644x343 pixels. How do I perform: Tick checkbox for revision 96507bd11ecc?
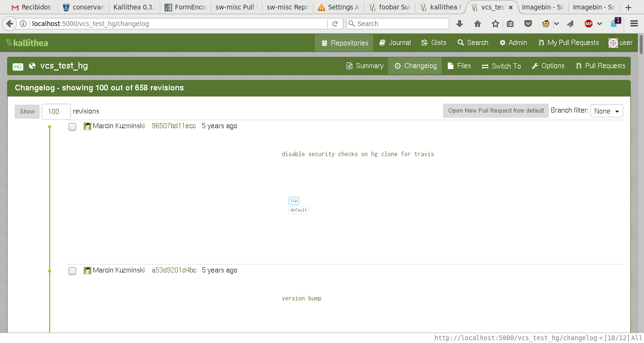[72, 127]
